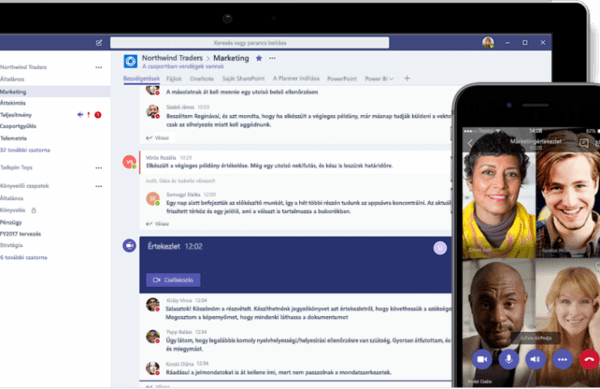Select the Telemetria channel

click(13, 138)
